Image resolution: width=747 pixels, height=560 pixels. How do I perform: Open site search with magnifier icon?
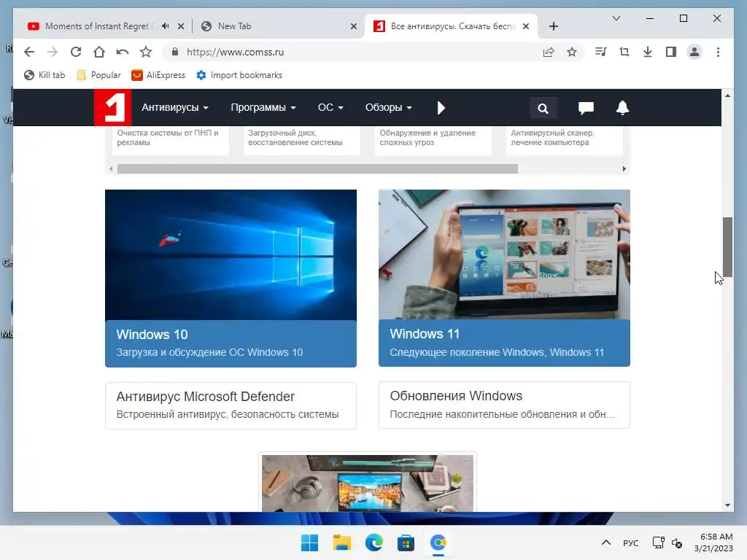543,109
